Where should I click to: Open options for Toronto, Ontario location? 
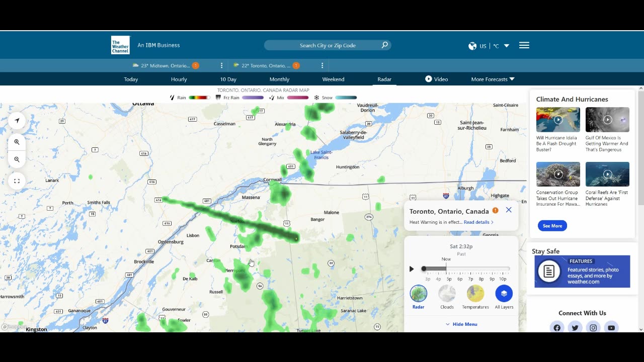pos(322,65)
